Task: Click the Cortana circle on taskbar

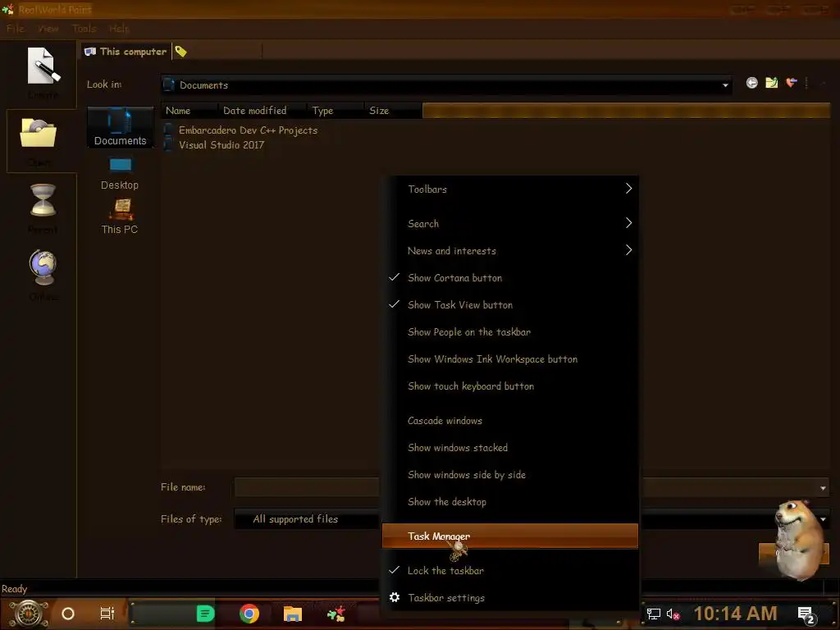Action: [x=68, y=614]
